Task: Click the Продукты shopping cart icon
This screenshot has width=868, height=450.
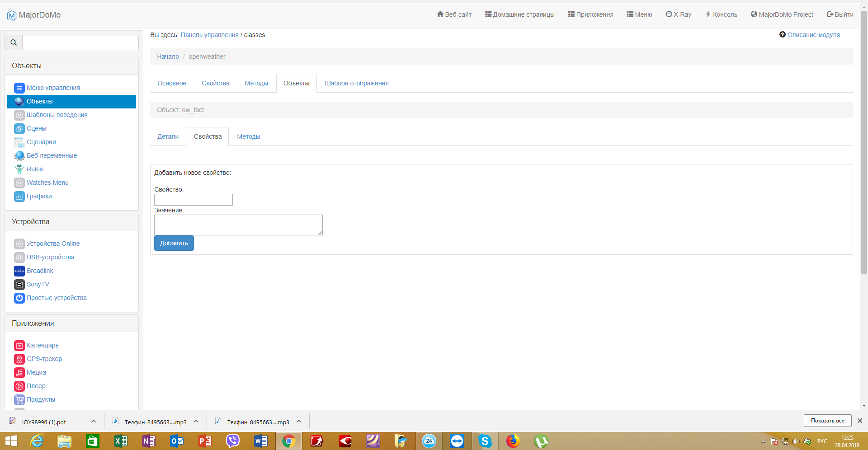Action: (19, 400)
